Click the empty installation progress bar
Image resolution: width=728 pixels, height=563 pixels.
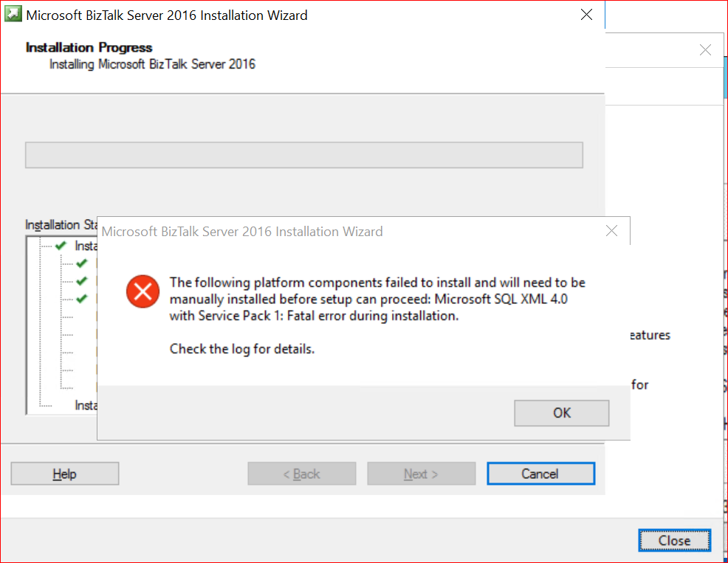click(303, 155)
